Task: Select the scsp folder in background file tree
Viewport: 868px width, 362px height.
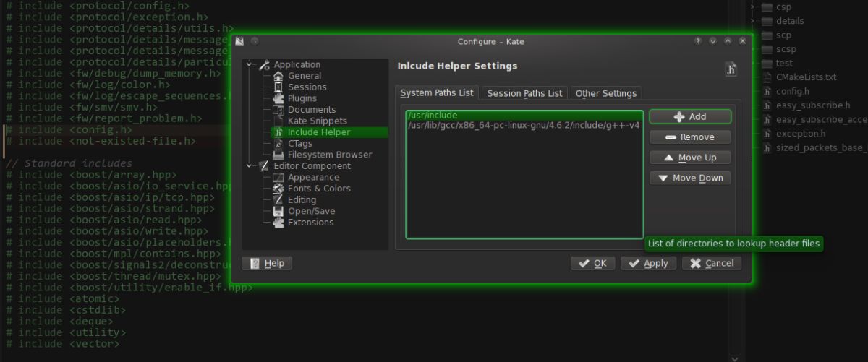Action: (x=786, y=48)
